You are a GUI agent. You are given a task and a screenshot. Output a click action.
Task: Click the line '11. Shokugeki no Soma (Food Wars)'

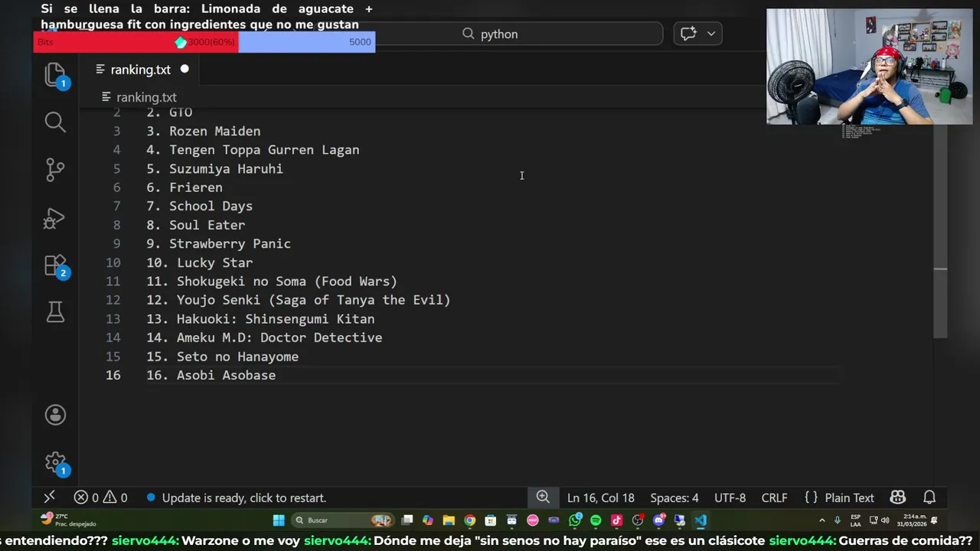(x=272, y=281)
